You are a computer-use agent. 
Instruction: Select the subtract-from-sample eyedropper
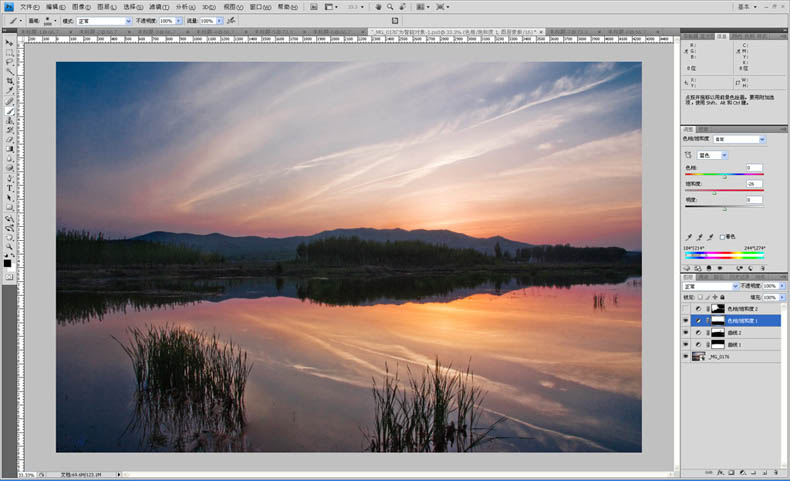pos(710,237)
